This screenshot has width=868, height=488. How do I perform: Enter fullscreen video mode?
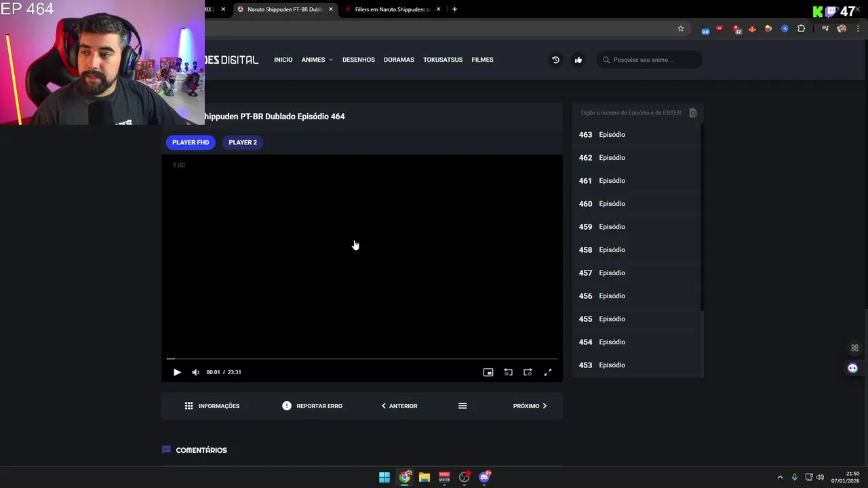click(x=548, y=372)
